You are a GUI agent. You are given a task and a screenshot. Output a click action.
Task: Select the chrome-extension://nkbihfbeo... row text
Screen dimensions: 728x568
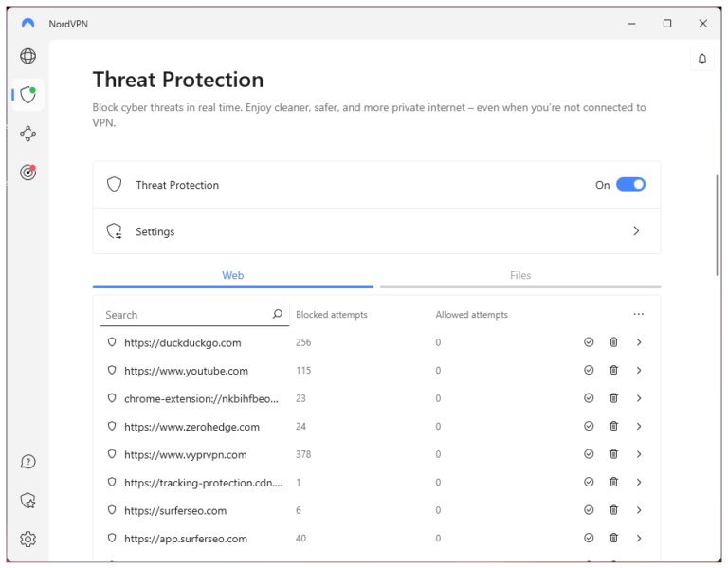201,398
